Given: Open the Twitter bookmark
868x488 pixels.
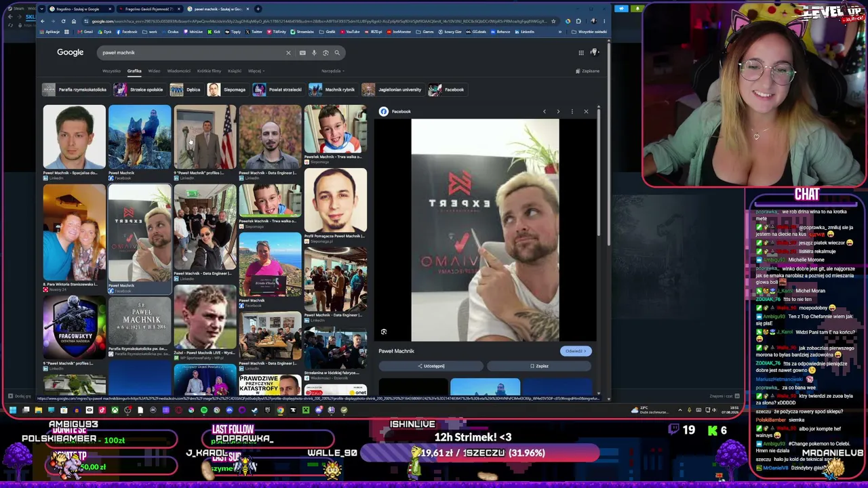Looking at the screenshot, I should coord(254,32).
